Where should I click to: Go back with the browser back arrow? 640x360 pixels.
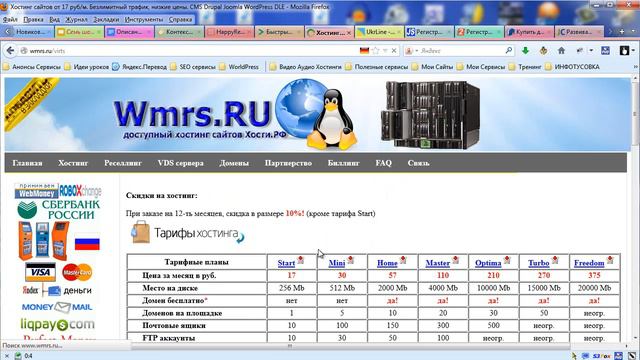(x=11, y=51)
